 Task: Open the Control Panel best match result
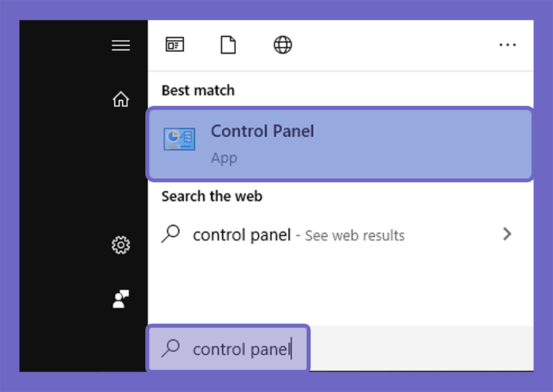[340, 144]
